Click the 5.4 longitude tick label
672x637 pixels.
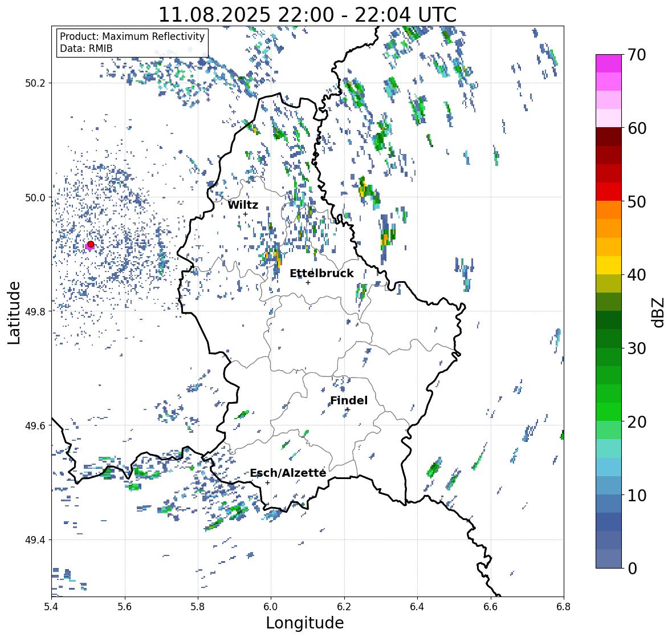pyautogui.click(x=51, y=607)
